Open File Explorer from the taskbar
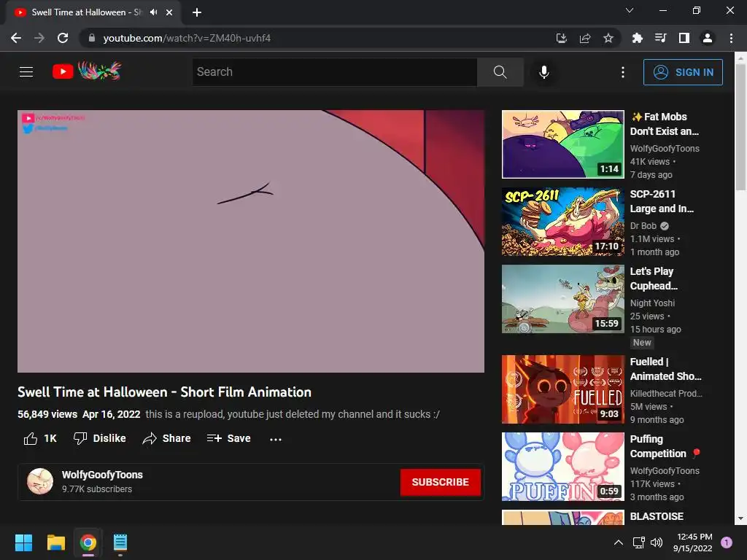 tap(55, 542)
